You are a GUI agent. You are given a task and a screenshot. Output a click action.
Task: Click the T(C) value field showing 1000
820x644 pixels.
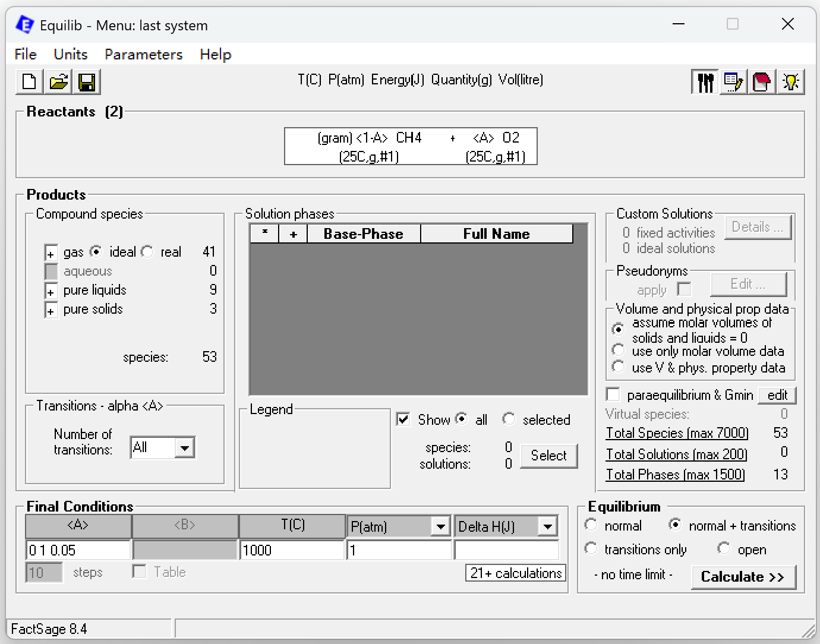292,550
